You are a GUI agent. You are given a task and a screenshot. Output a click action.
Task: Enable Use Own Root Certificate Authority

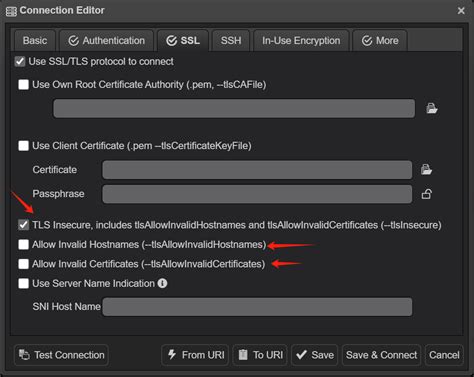23,84
